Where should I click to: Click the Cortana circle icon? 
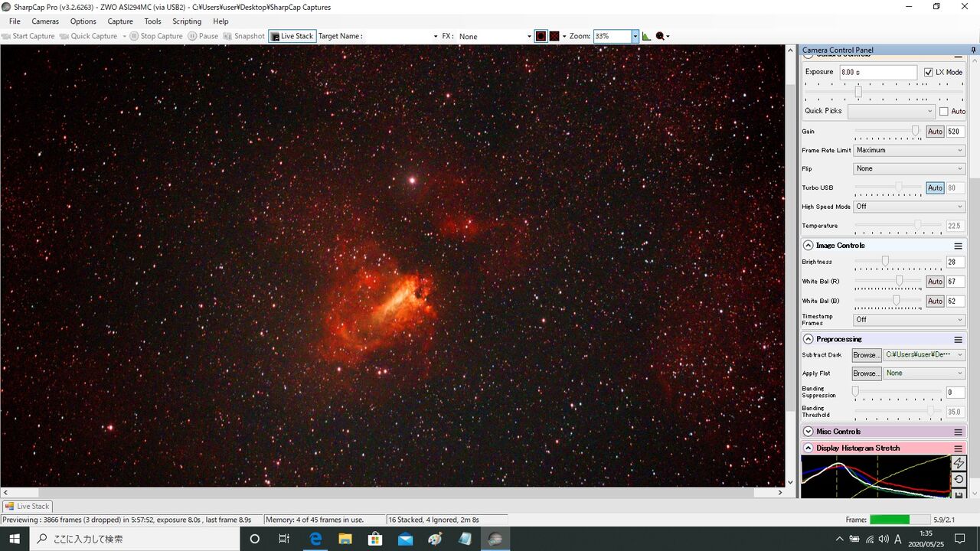[x=255, y=539]
